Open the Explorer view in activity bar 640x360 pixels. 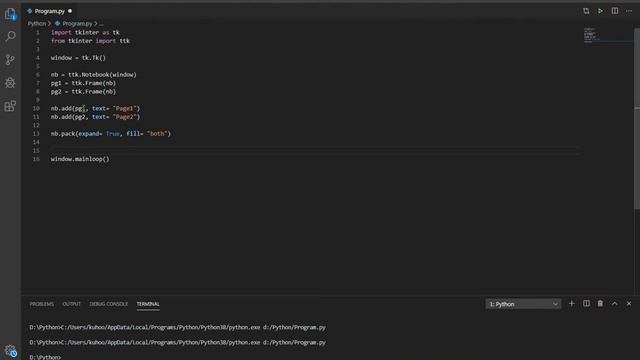(x=10, y=14)
